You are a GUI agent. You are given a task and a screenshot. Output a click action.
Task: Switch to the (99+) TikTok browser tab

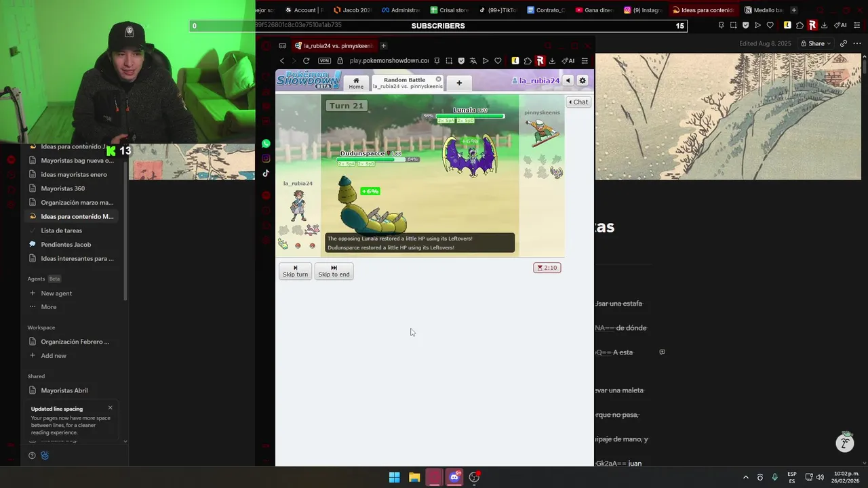(497, 10)
